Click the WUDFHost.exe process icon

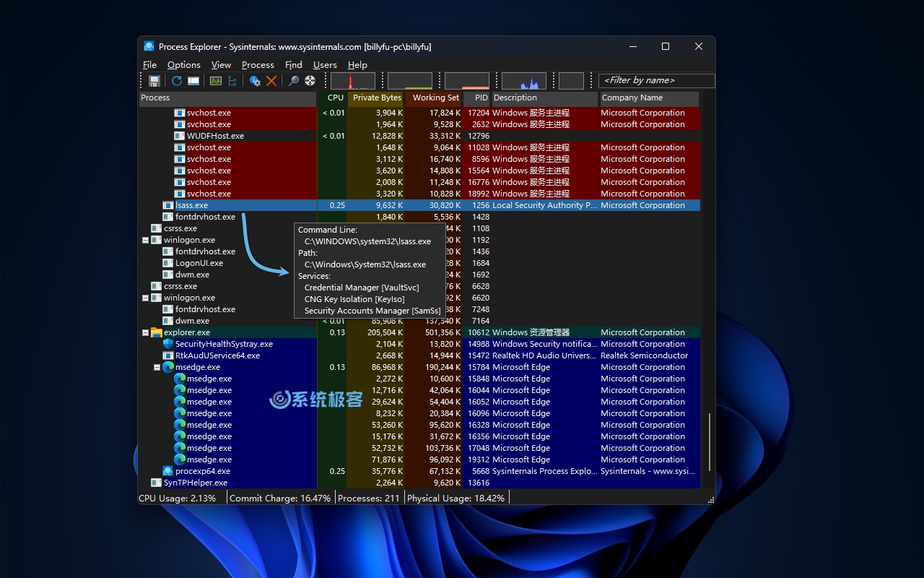point(180,136)
